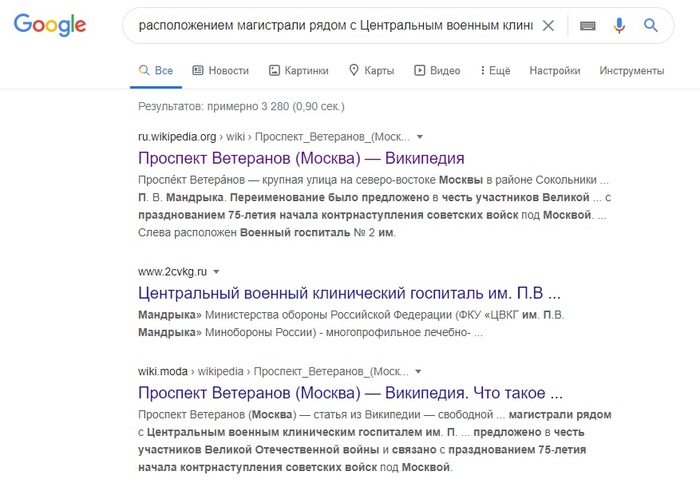Screen dimensions: 700x491
Task: Switch to the Новости tab
Action: coord(220,71)
